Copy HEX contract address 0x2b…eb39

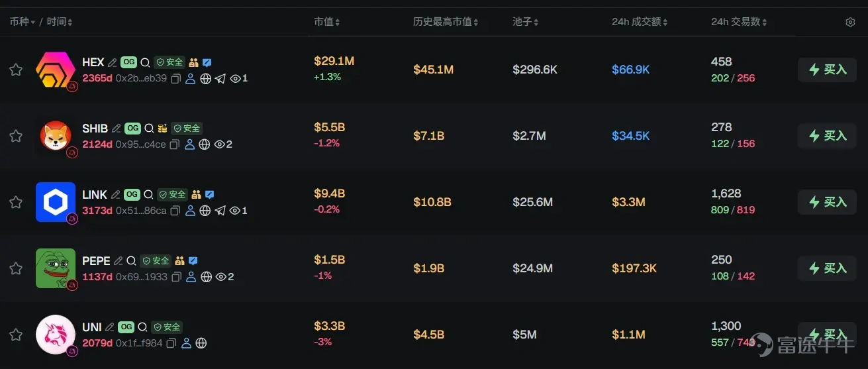(x=176, y=78)
